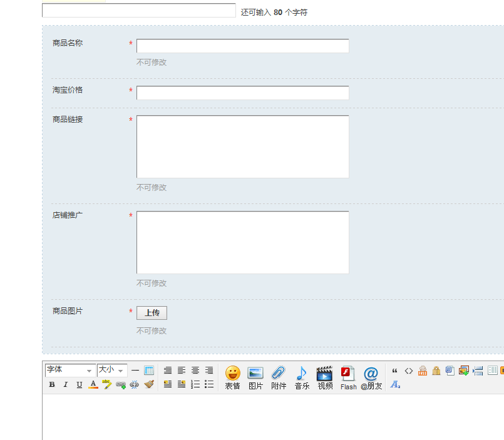Screen dimensions: 504x440
Task: Insert a horizontal rule line
Action: click(135, 371)
